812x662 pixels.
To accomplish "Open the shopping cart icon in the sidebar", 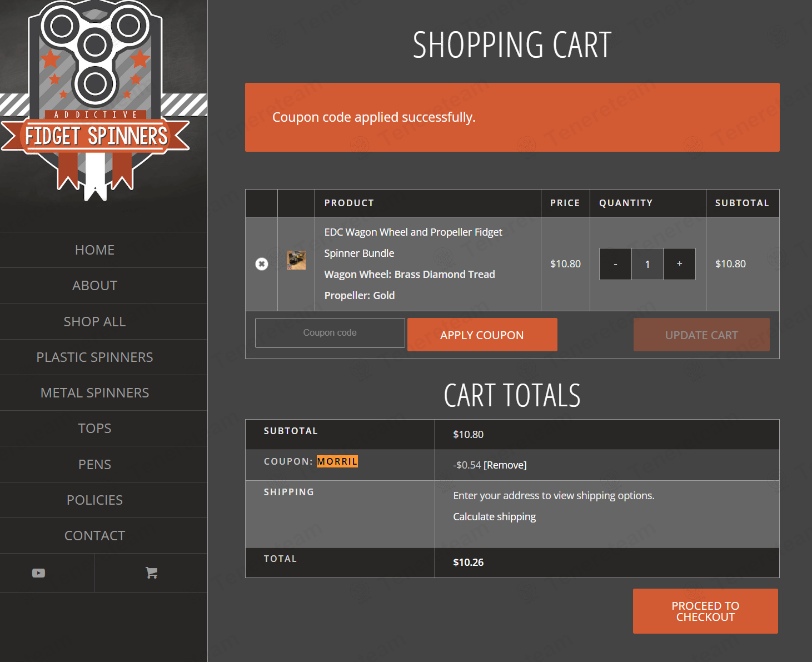I will point(151,573).
